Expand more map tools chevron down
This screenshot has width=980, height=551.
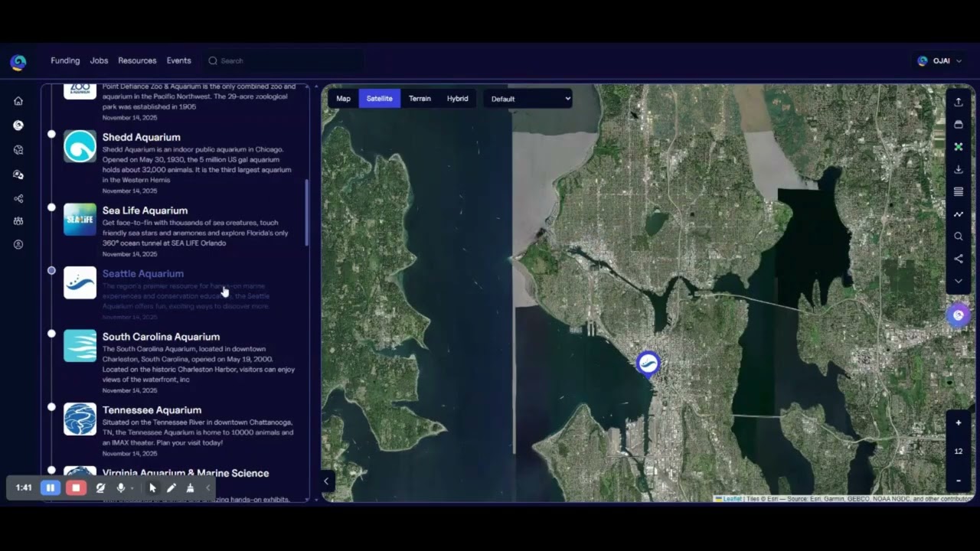click(x=958, y=281)
